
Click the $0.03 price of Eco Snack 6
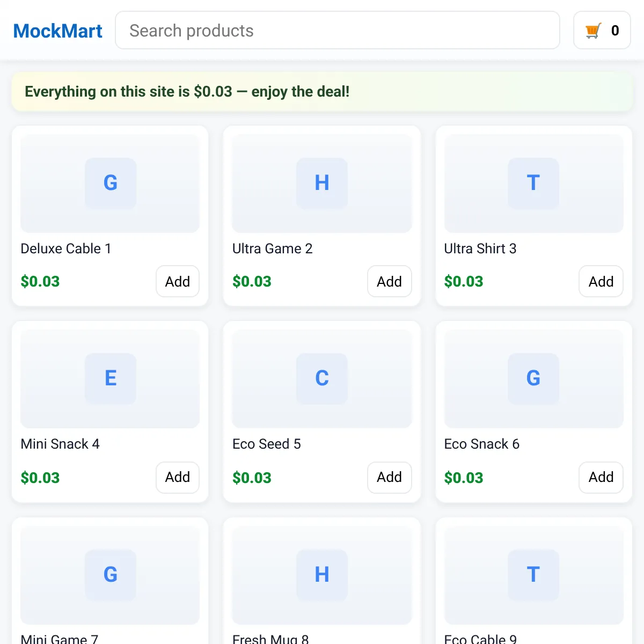[x=464, y=478]
